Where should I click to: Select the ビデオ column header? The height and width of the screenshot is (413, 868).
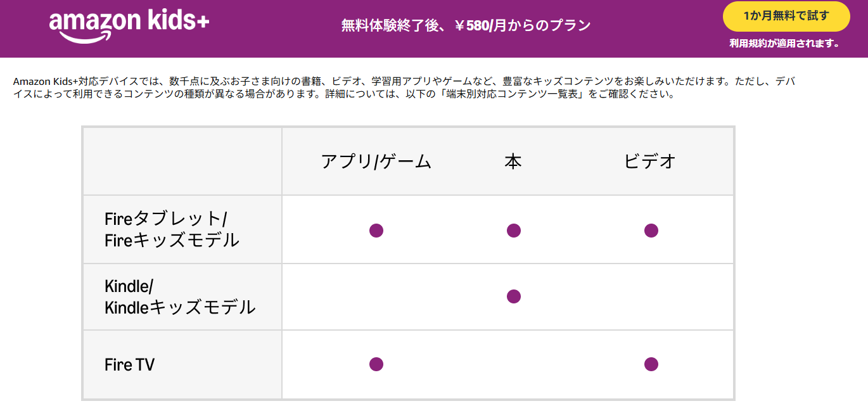[x=650, y=162]
